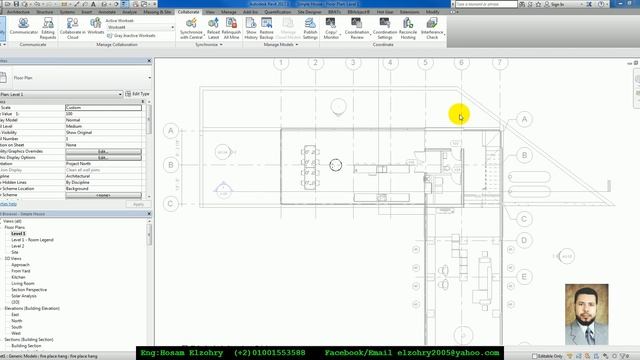Viewport: 640px width, 360px height.
Task: Open the Worksets dialog
Action: [96, 26]
